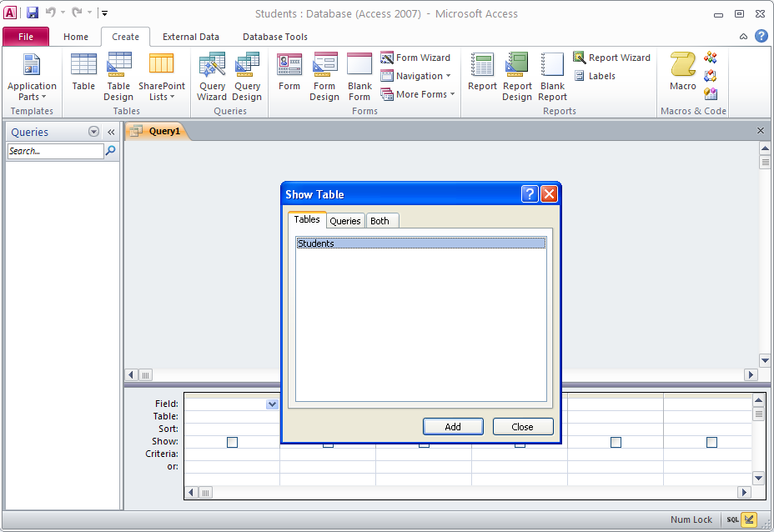
Task: Open Query Design
Action: [247, 77]
